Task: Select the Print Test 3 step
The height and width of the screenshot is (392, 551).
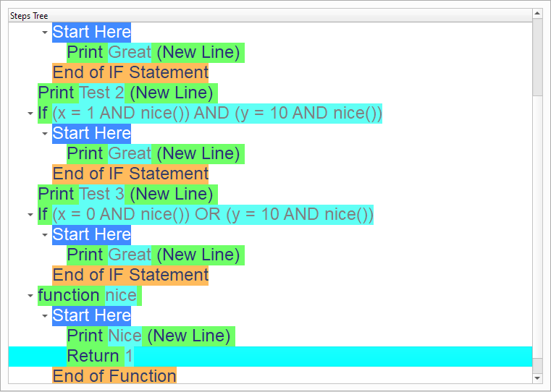Action: click(x=127, y=194)
